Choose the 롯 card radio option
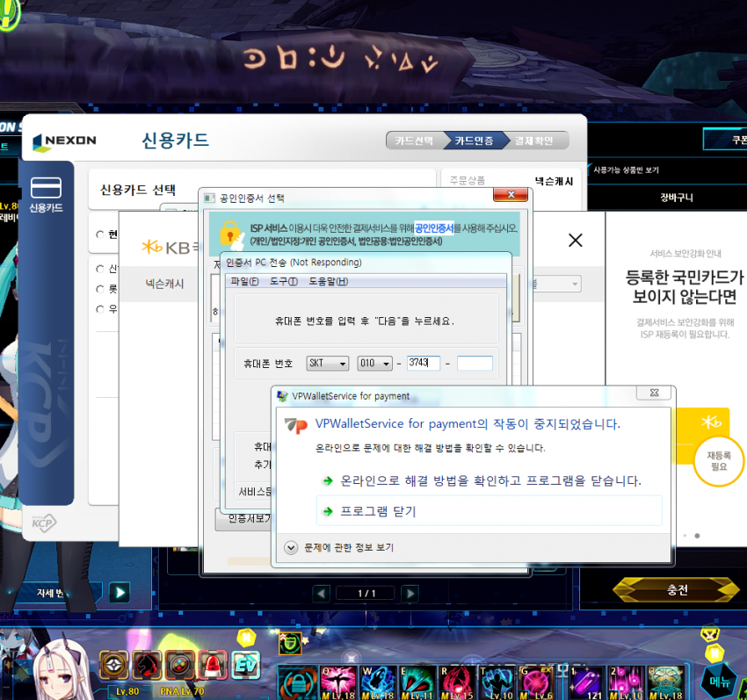Viewport: 747px width, 700px height. pos(102,289)
